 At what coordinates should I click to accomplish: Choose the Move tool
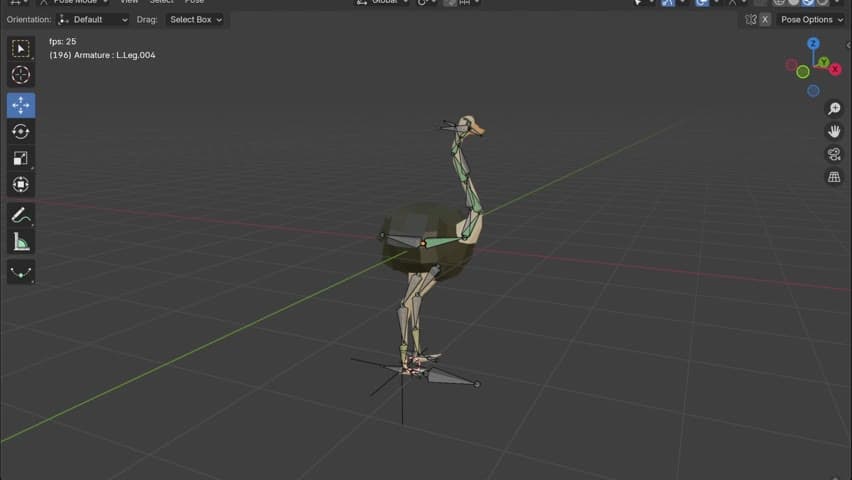tap(21, 105)
